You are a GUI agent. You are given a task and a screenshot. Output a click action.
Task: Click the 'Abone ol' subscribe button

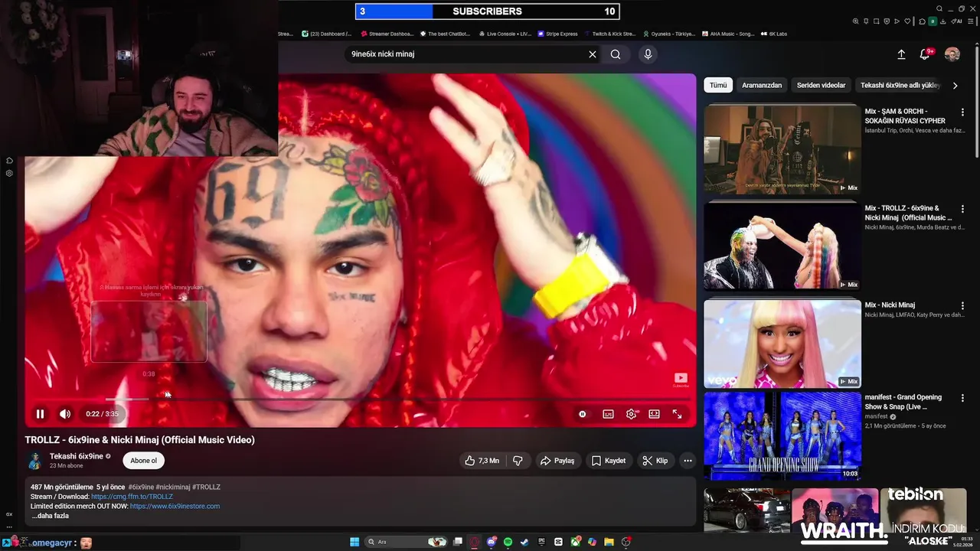pos(143,461)
